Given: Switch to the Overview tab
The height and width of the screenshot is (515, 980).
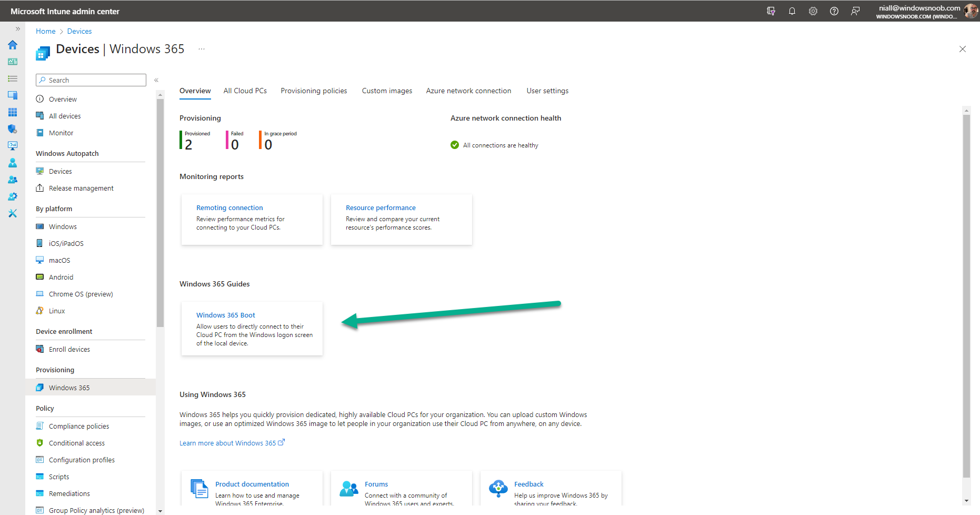Looking at the screenshot, I should click(195, 91).
